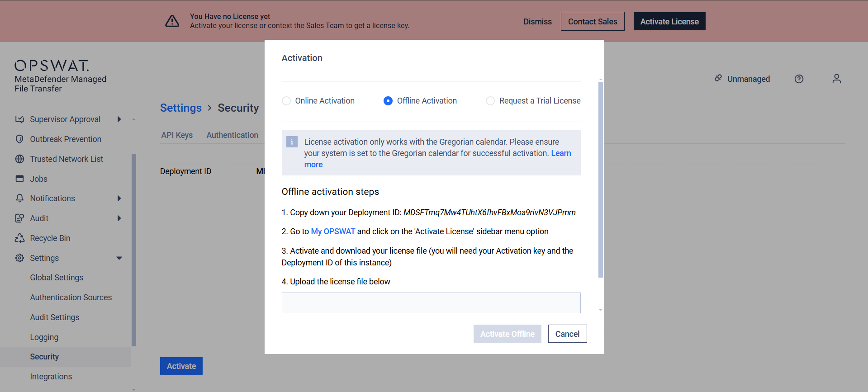Click the Recycle Bin sidebar label
868x392 pixels.
point(50,238)
